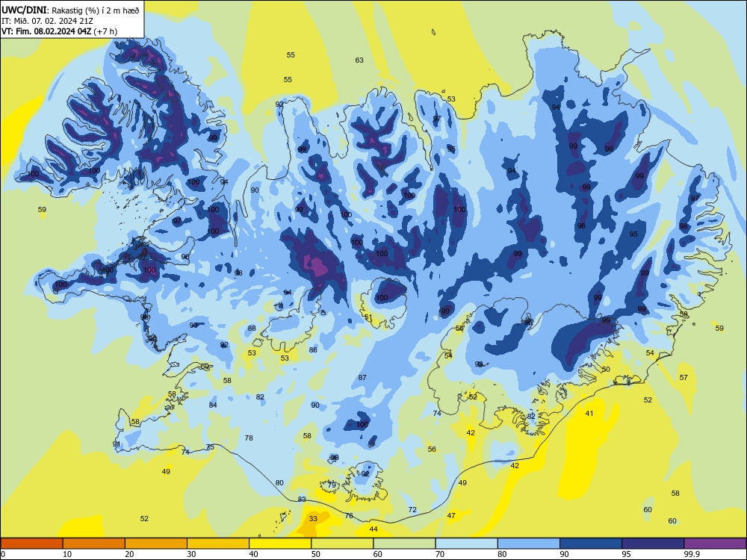
Task: Select the 30–40 legend color band
Action: (x=218, y=544)
